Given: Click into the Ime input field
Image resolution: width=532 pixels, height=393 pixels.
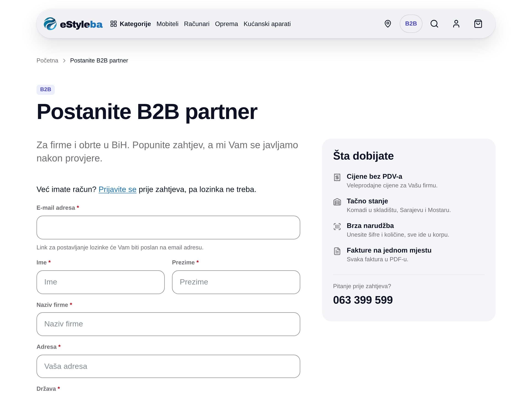Looking at the screenshot, I should [x=100, y=282].
